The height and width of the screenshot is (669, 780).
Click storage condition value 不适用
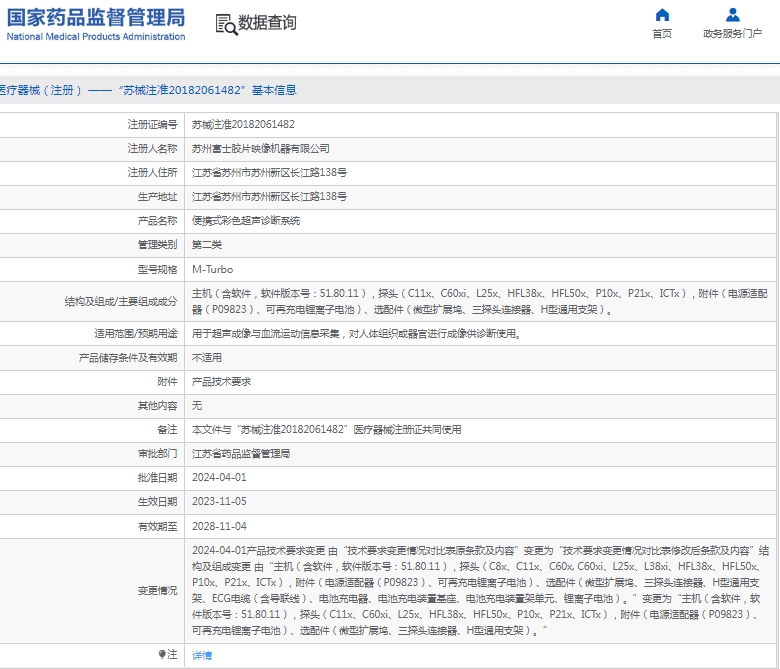click(207, 358)
